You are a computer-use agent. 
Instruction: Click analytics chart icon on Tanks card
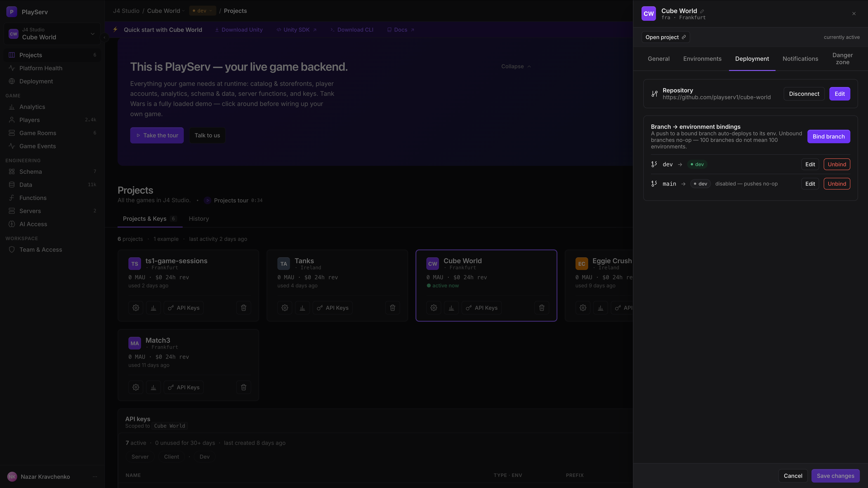[x=302, y=307]
